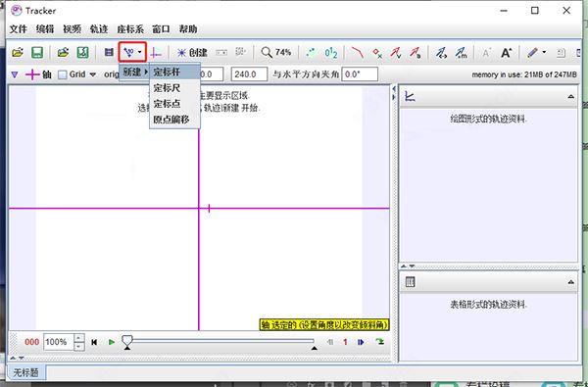This screenshot has width=588, height=387.
Task: Click the notes page icon
Action: [x=561, y=53]
